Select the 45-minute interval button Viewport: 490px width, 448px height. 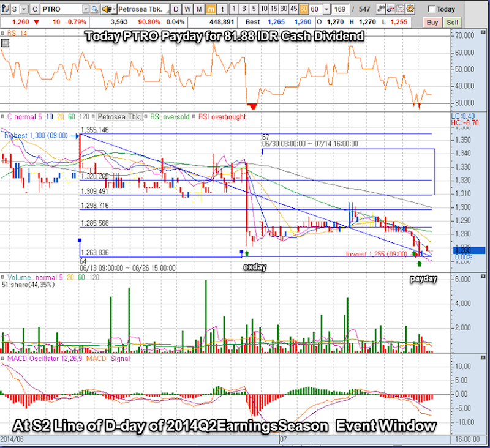(x=294, y=9)
